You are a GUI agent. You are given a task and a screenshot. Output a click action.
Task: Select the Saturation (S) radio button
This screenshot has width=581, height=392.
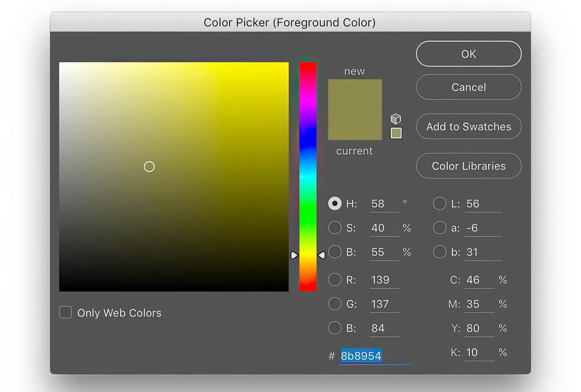pyautogui.click(x=334, y=228)
